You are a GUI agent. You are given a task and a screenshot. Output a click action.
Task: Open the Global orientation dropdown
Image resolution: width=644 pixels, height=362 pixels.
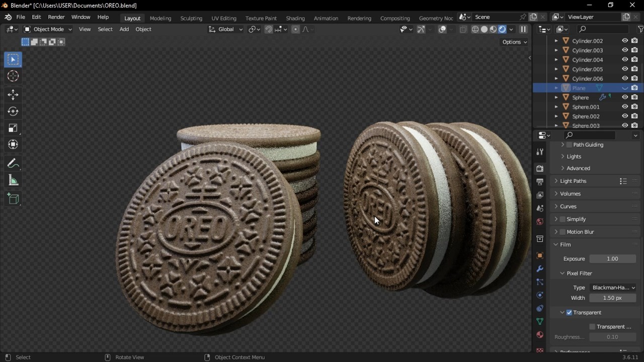(x=226, y=29)
